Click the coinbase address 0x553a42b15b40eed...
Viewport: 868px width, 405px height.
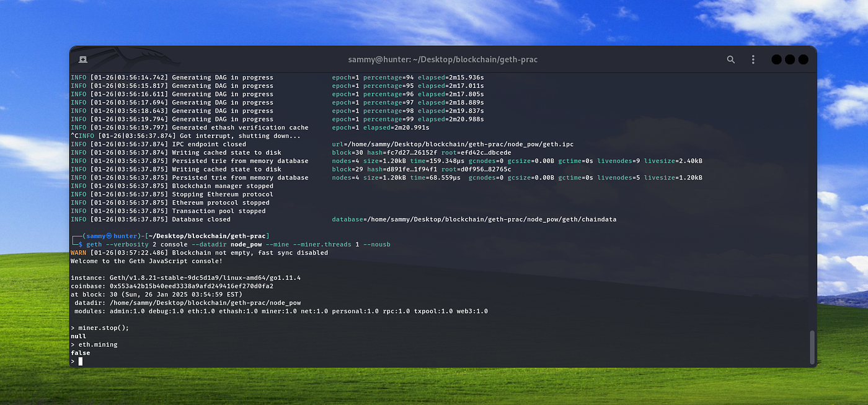192,286
